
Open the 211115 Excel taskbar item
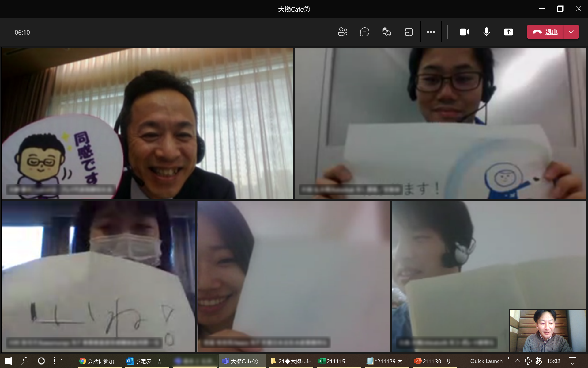(335, 361)
